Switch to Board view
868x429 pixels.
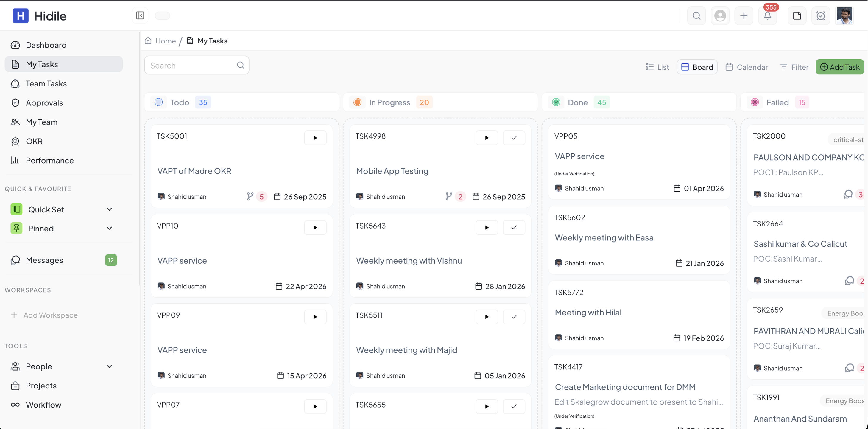(697, 67)
